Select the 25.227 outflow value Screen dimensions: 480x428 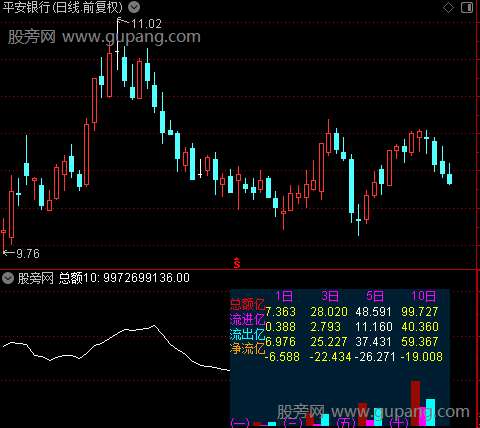329,342
